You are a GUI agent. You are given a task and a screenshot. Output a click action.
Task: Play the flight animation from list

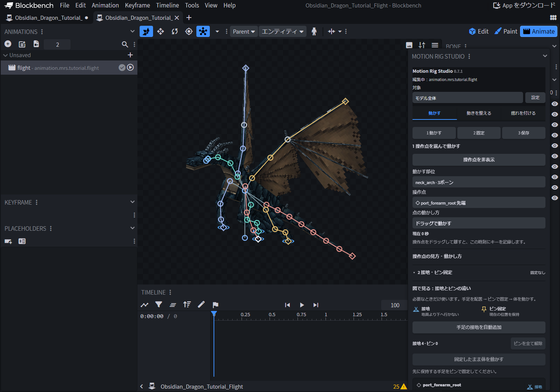click(x=130, y=68)
